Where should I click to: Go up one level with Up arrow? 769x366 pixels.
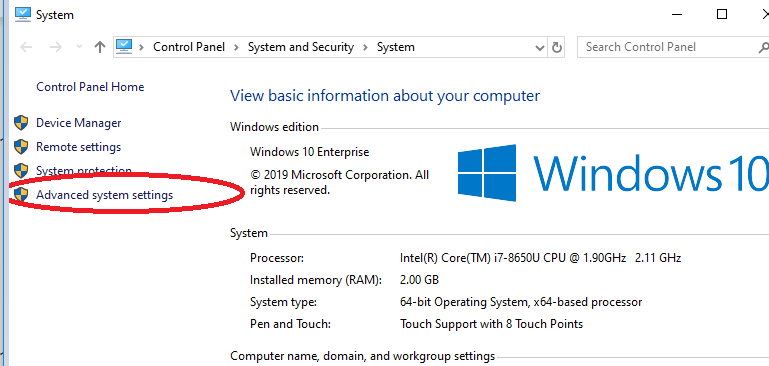pyautogui.click(x=100, y=47)
